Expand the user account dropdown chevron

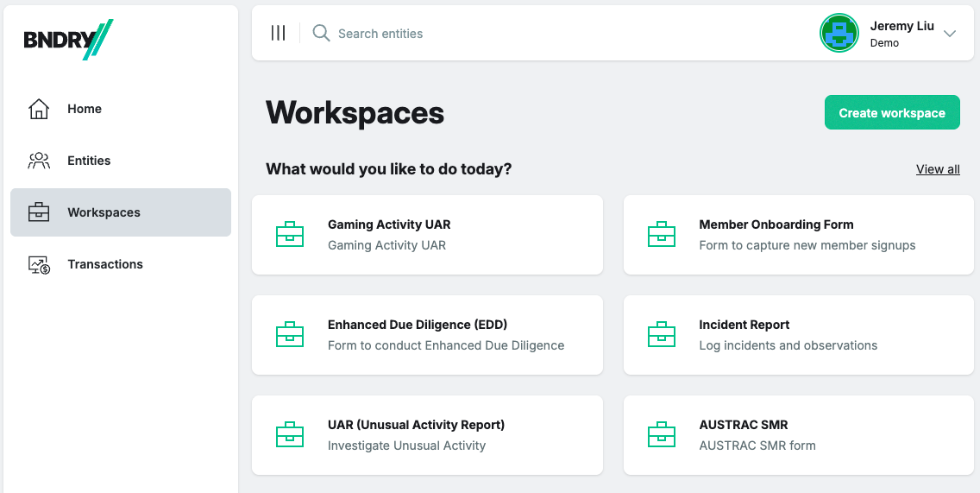coord(950,34)
